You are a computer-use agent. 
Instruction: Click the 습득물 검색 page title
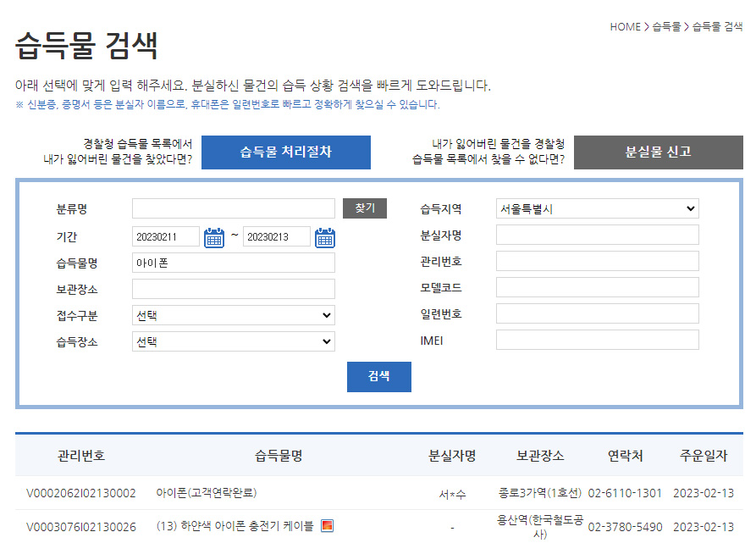[x=87, y=46]
